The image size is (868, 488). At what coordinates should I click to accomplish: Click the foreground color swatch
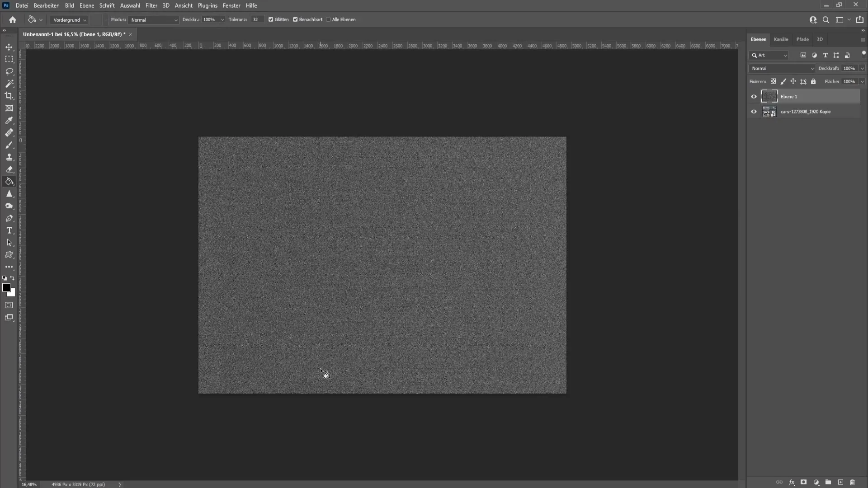click(6, 288)
